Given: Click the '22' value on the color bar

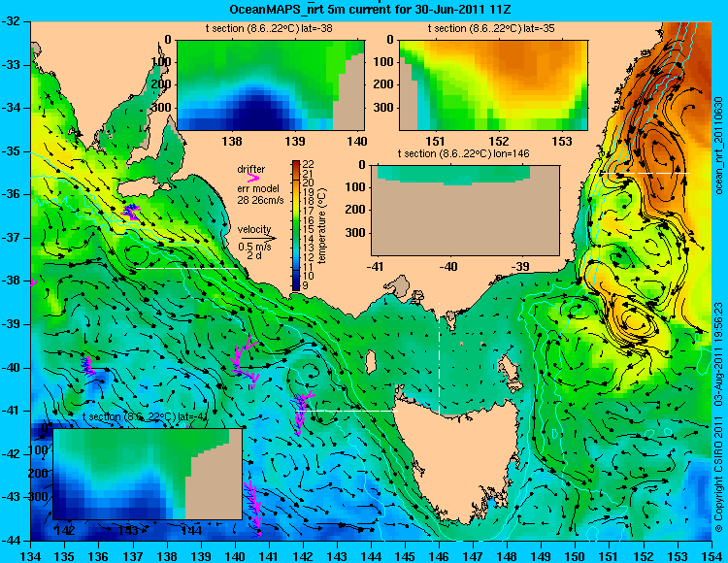Looking at the screenshot, I should 309,164.
